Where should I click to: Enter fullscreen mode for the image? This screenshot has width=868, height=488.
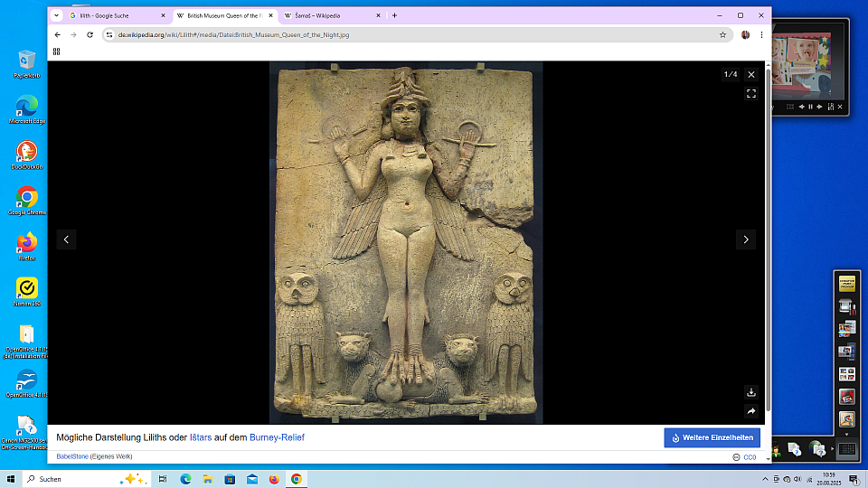pyautogui.click(x=751, y=94)
